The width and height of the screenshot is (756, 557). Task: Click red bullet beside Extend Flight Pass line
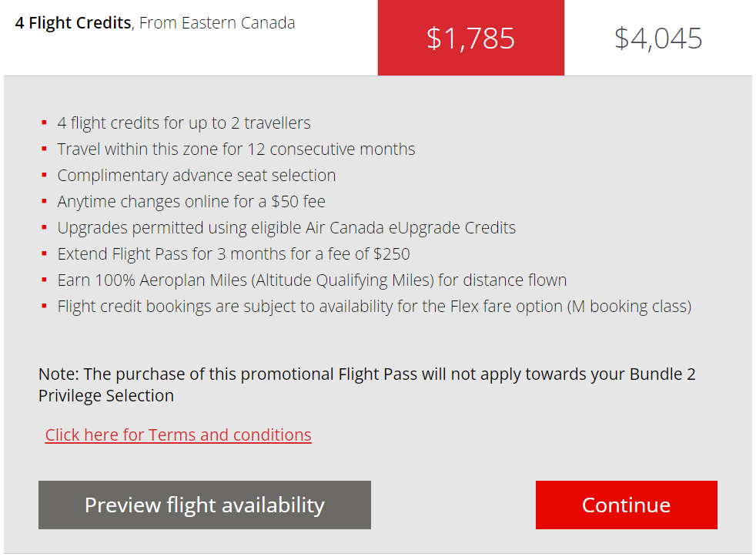[x=45, y=254]
